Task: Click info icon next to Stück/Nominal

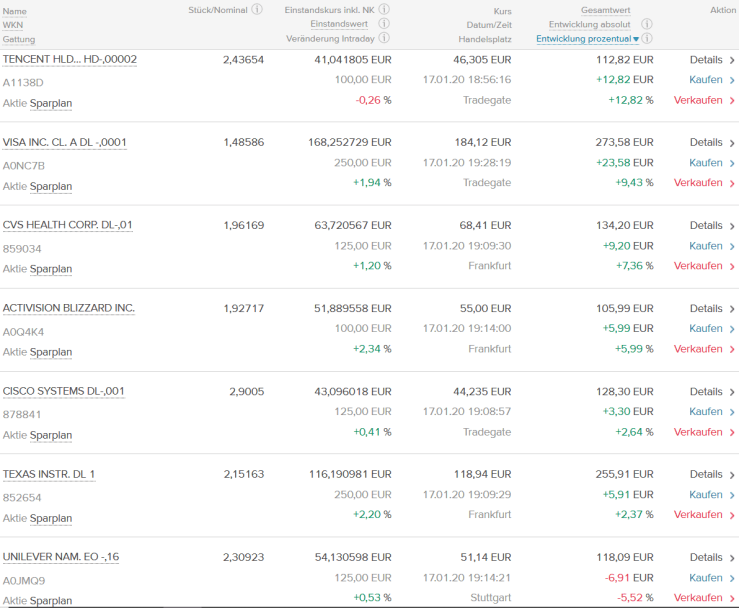Action: 257,10
